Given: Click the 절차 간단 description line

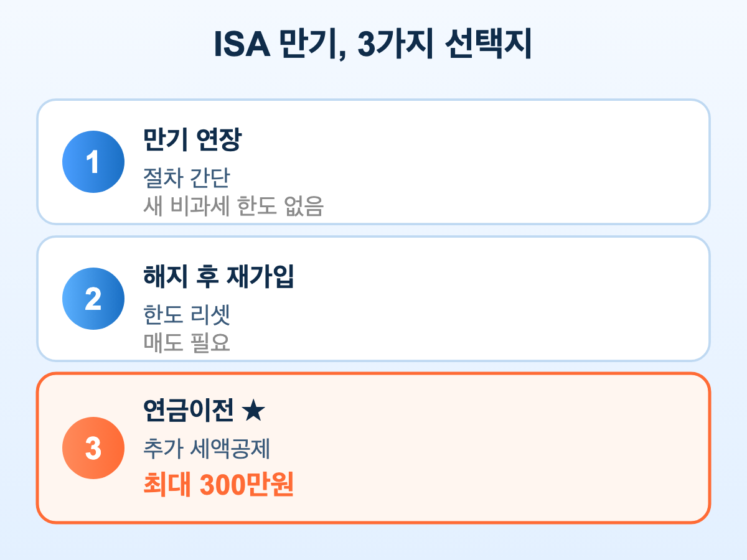Looking at the screenshot, I should 187,178.
